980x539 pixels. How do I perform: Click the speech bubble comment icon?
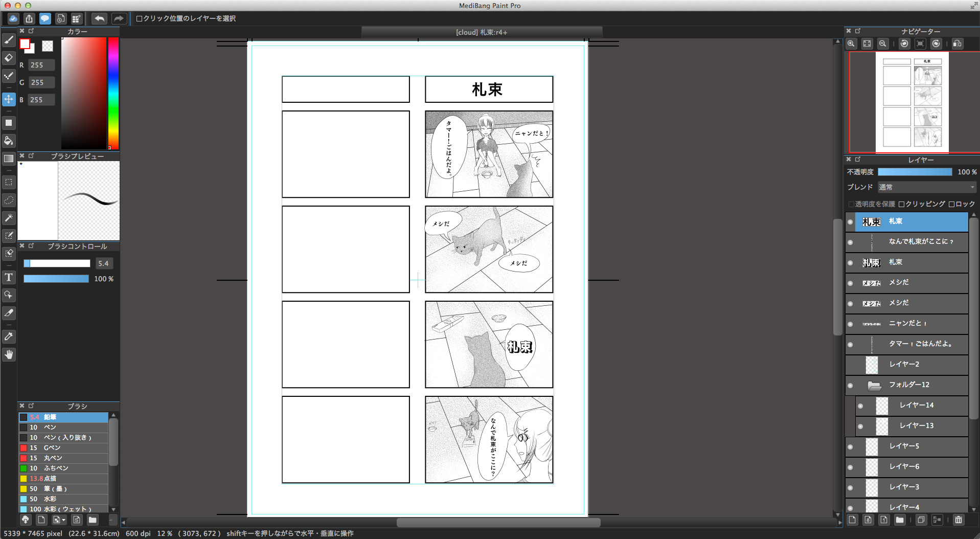(x=45, y=18)
